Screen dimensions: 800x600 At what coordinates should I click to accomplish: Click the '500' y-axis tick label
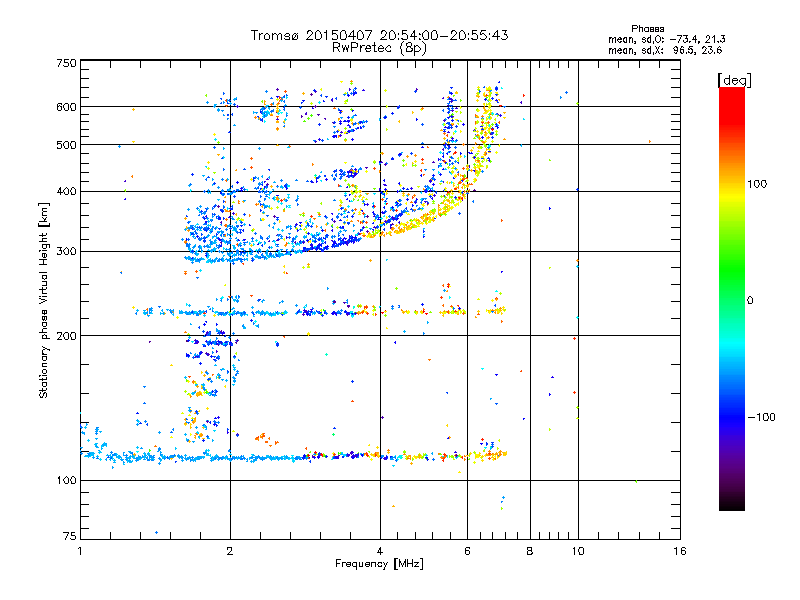pos(67,145)
